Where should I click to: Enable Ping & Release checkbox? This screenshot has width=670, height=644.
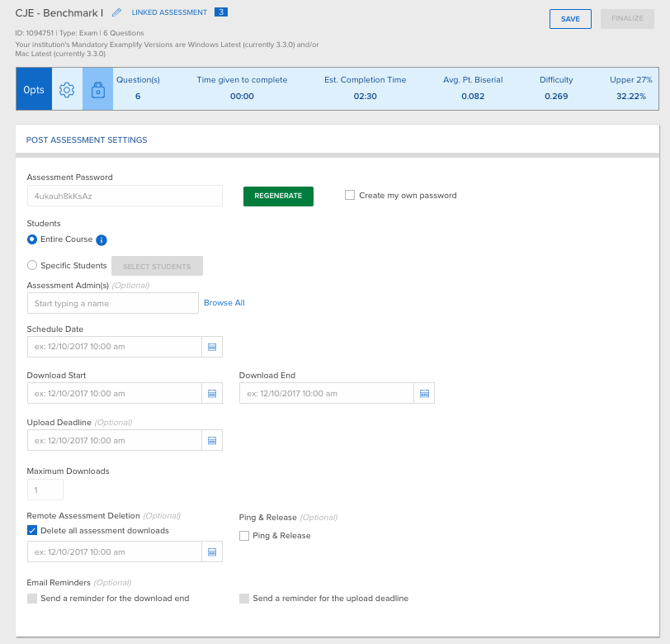pyautogui.click(x=244, y=536)
